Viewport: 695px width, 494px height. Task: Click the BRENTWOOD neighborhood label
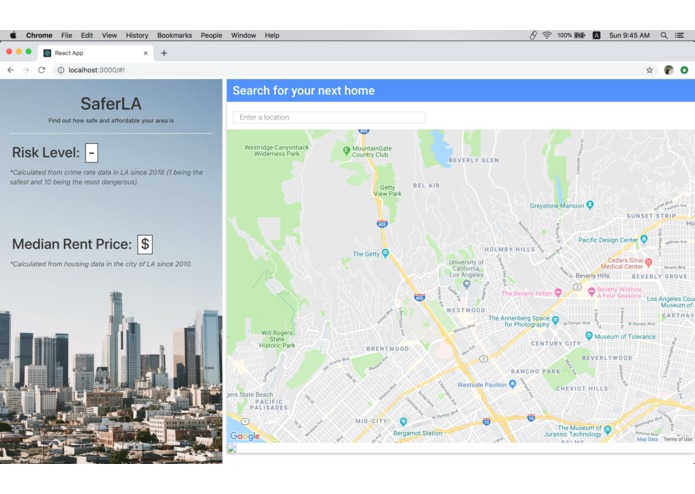(388, 349)
